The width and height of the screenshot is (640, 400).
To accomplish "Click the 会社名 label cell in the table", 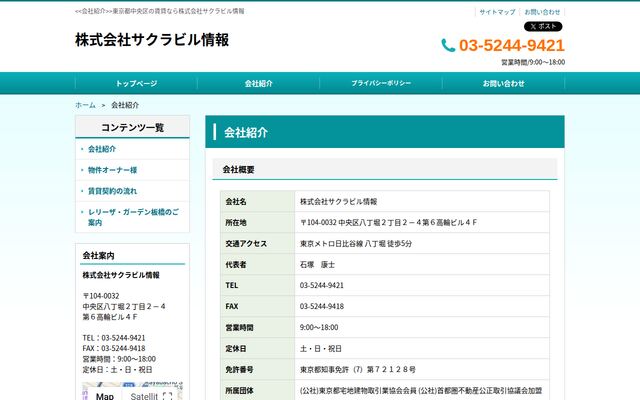I will pyautogui.click(x=258, y=202).
